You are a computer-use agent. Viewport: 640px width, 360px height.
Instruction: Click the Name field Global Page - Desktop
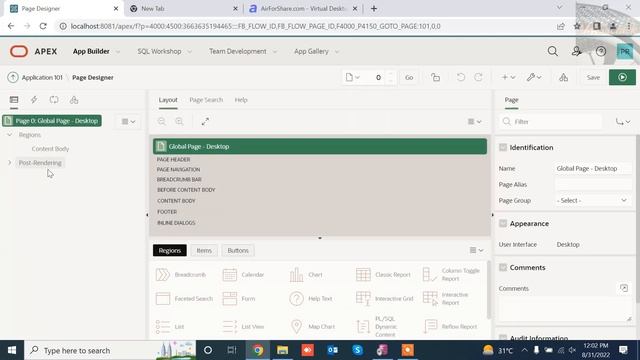[593, 168]
